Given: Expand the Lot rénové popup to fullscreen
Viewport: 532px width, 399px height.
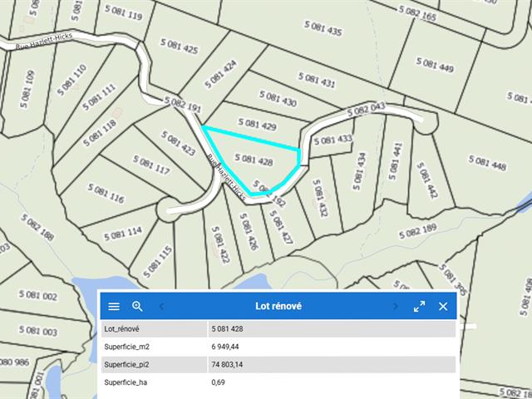Looking at the screenshot, I should click(x=420, y=306).
